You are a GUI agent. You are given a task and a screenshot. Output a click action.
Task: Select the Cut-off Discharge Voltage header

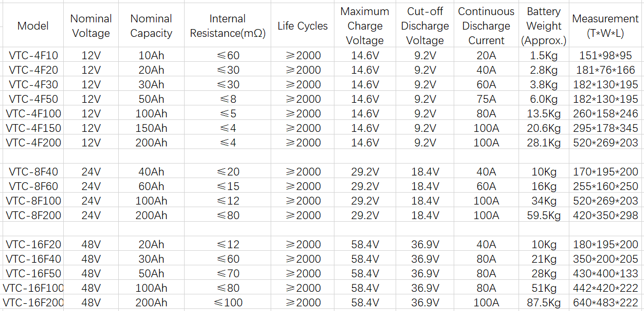click(x=425, y=26)
